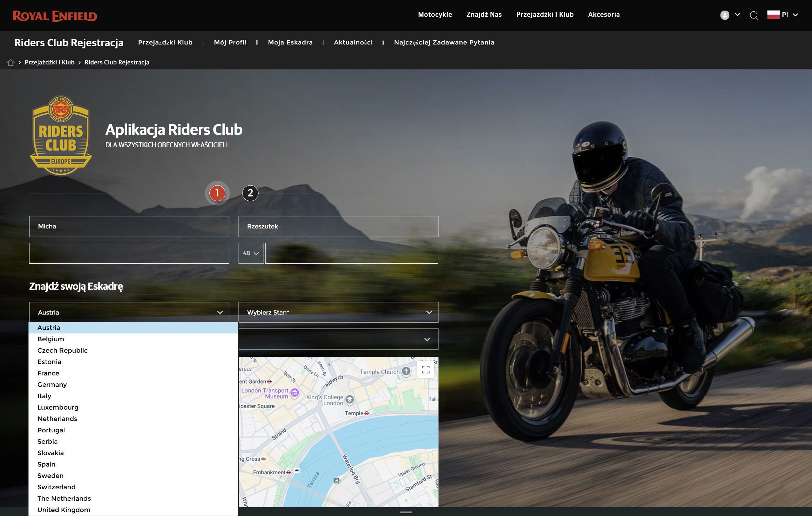Open the Akcesoria menu
The image size is (812, 516).
604,15
